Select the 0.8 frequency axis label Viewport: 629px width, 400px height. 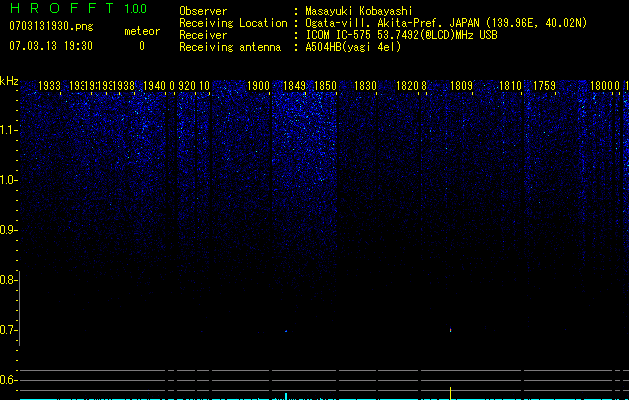coord(8,280)
